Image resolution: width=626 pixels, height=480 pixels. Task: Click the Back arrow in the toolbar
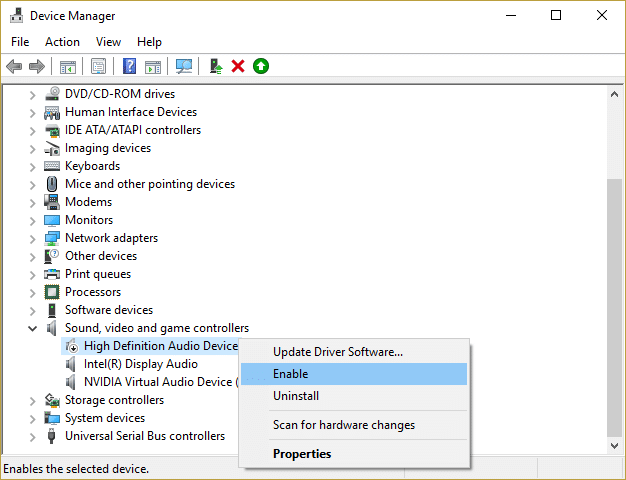tap(14, 66)
